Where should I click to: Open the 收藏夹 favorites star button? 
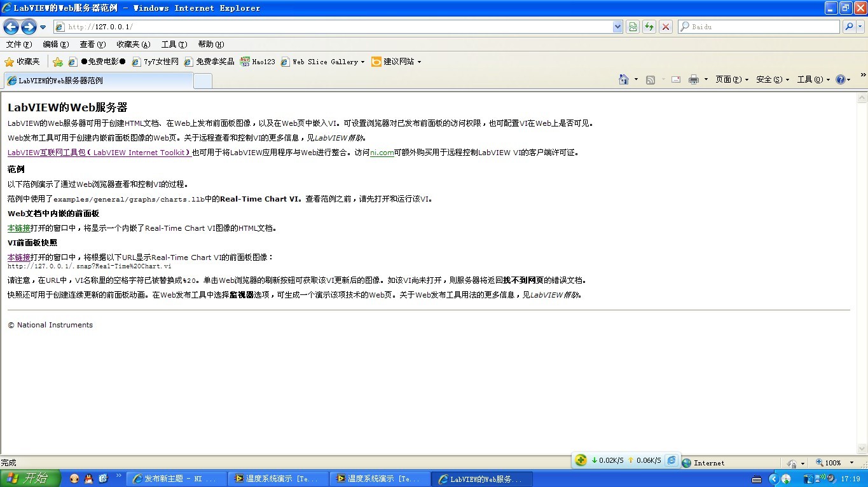pyautogui.click(x=22, y=62)
